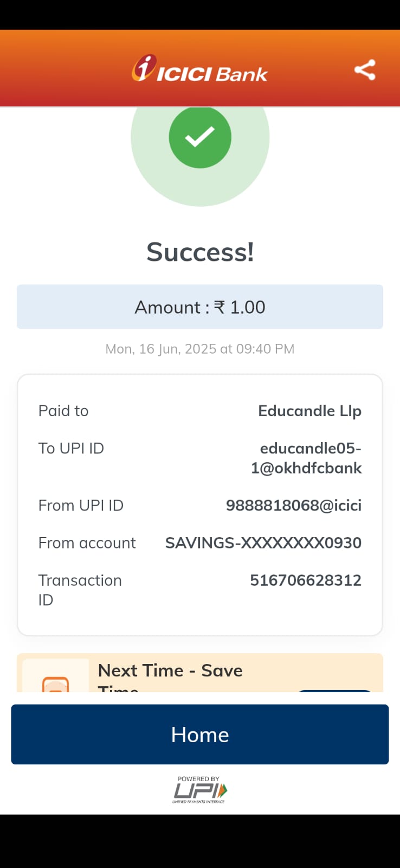400x868 pixels.
Task: Tap the 9888818068@icici sender UPI ID
Action: (x=293, y=506)
